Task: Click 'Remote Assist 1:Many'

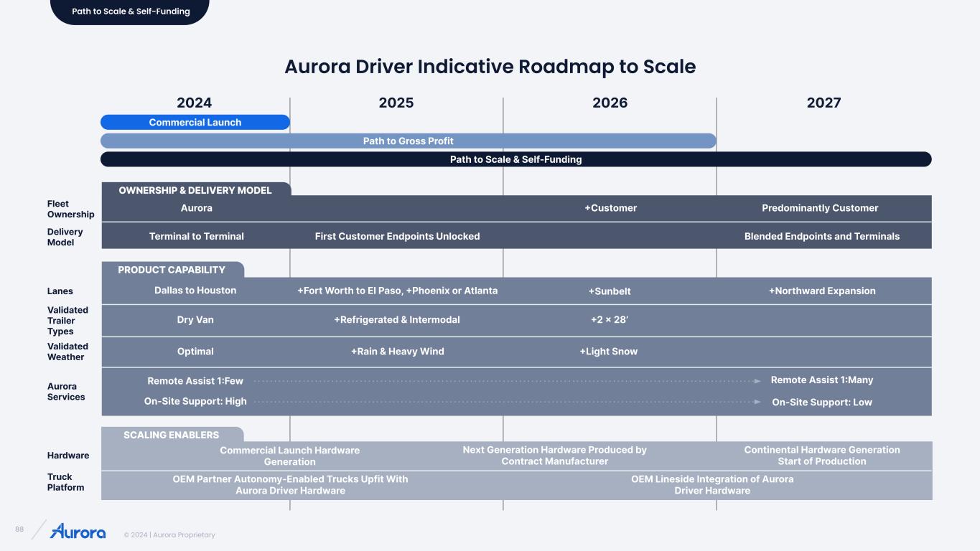Action: (x=822, y=380)
